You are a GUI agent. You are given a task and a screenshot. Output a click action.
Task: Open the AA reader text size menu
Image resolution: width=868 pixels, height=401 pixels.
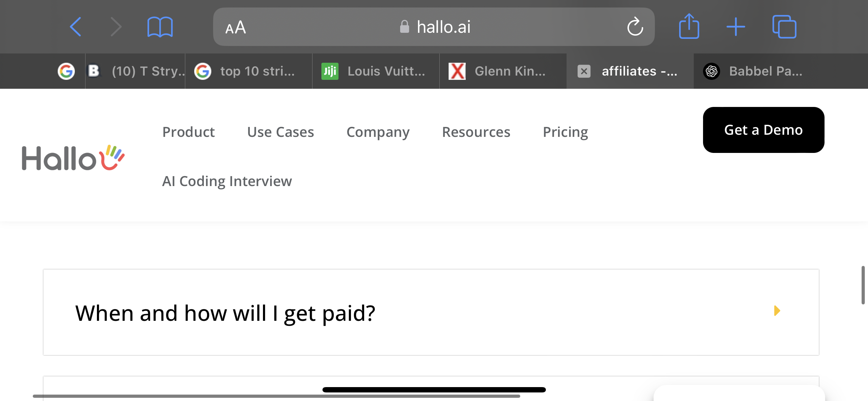(x=236, y=27)
